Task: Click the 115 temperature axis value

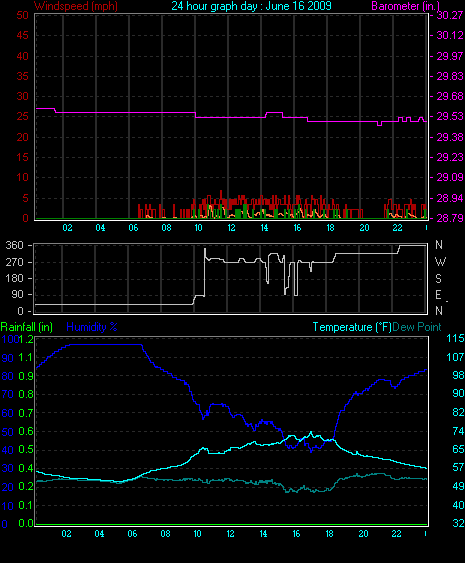Action: click(x=455, y=338)
